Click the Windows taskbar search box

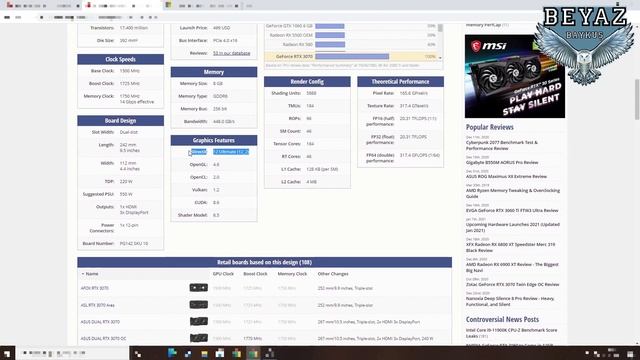[73, 353]
